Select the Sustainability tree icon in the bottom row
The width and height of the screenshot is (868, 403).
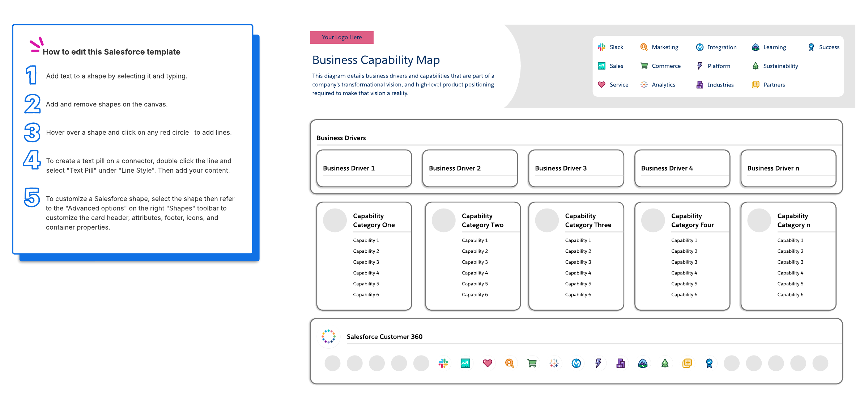665,363
